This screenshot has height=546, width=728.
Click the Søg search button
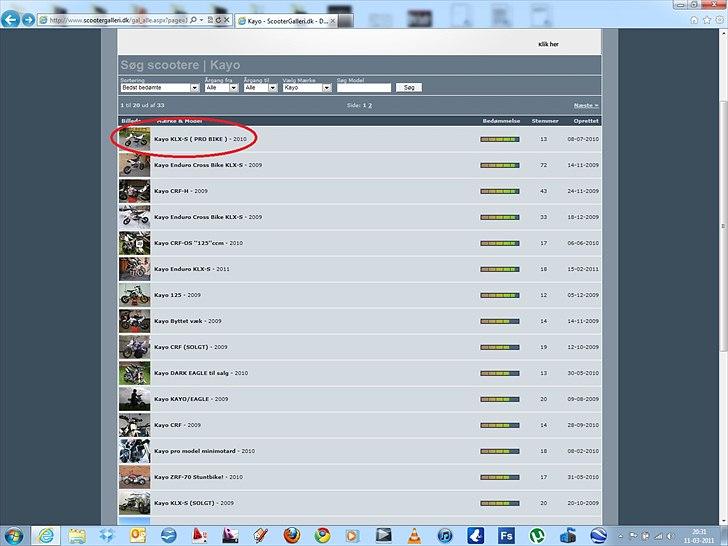click(408, 88)
